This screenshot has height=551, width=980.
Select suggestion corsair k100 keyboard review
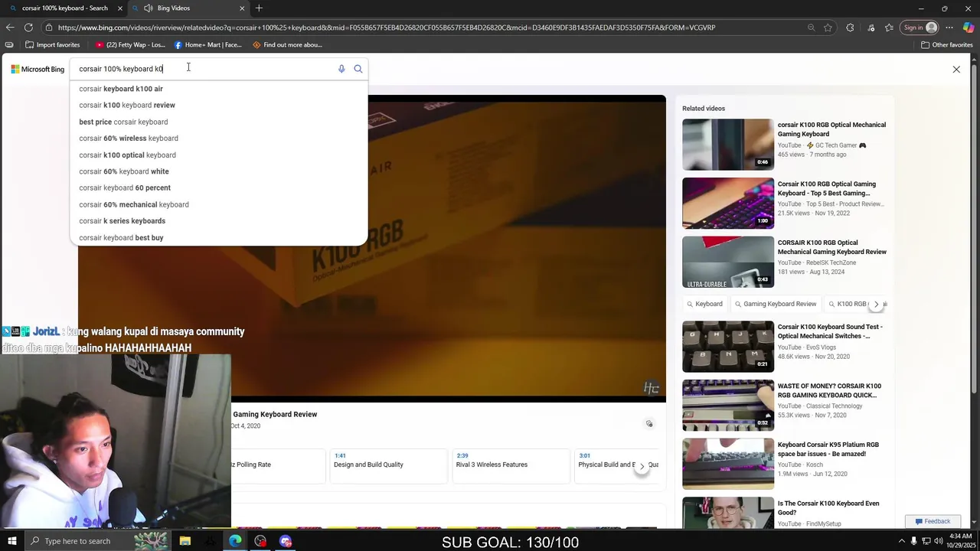(218, 106)
